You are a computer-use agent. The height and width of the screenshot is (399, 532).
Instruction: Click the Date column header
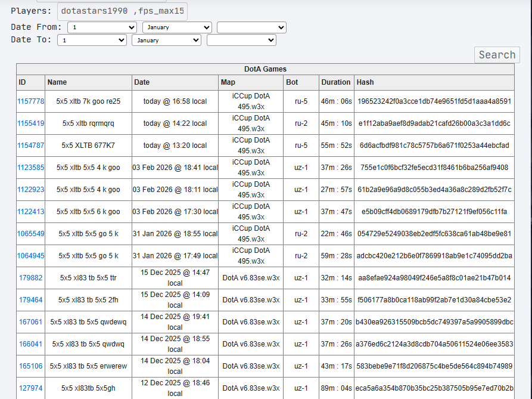175,82
